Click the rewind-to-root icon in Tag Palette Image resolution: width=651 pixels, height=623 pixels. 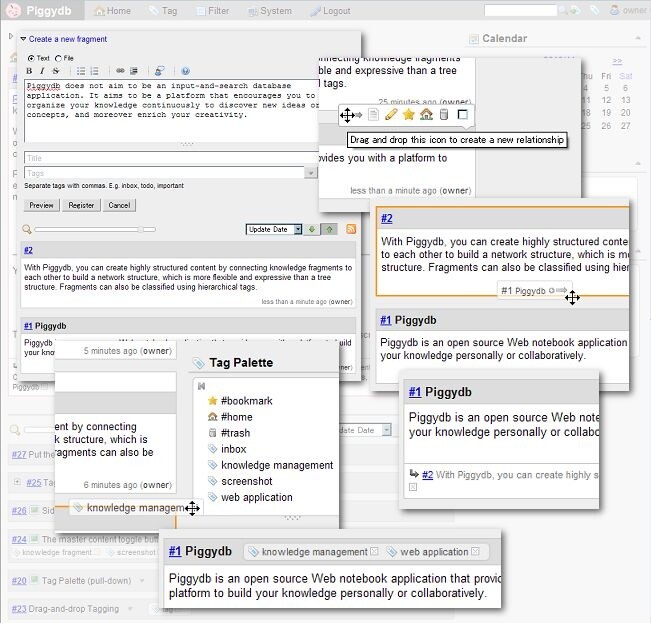201,386
